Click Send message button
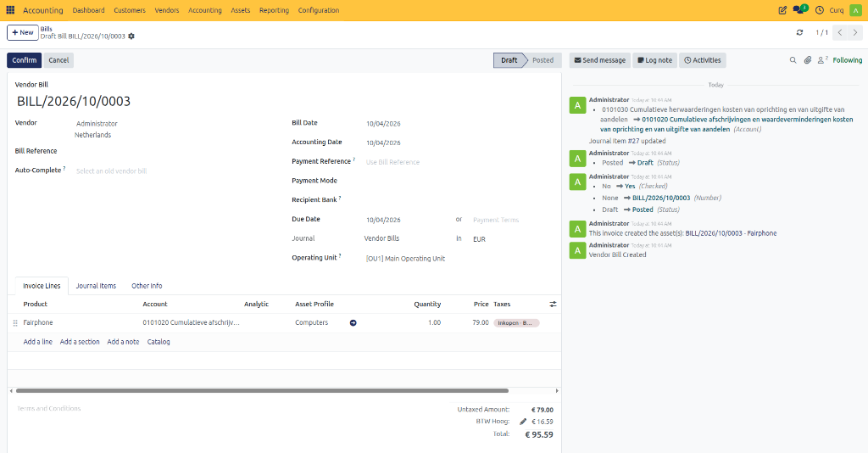 599,60
